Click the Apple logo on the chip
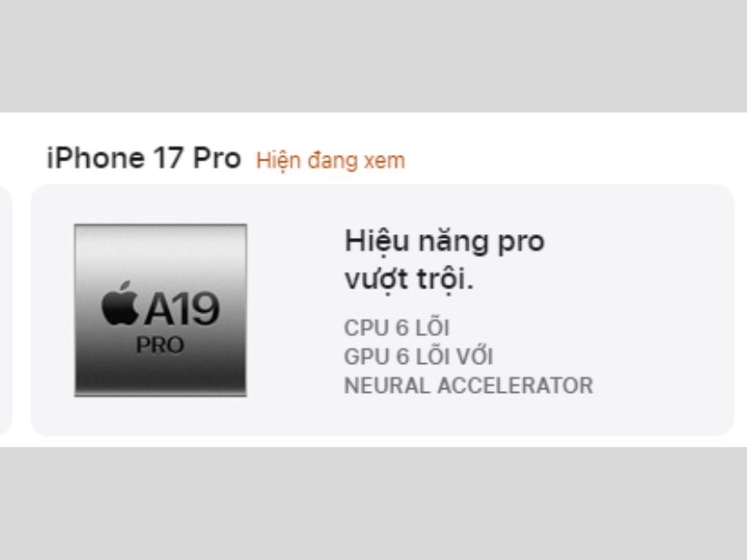 tap(120, 303)
